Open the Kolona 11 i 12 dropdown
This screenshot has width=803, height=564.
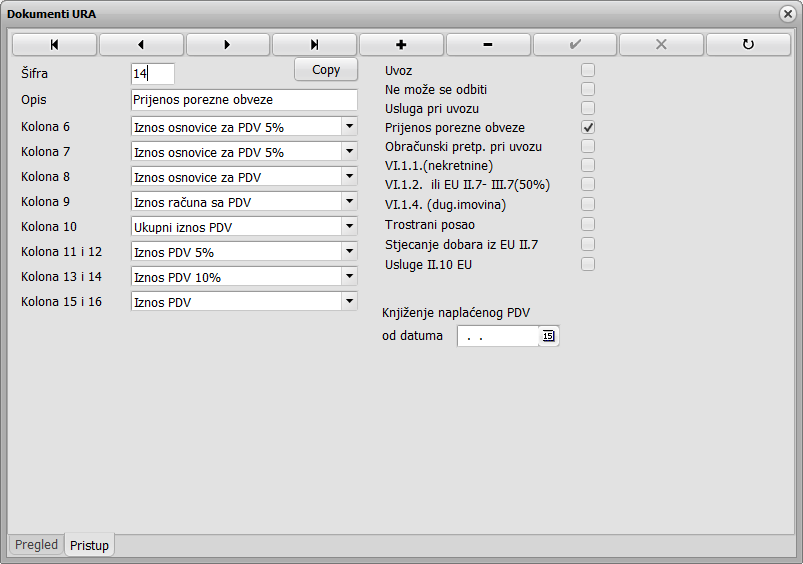coord(349,251)
